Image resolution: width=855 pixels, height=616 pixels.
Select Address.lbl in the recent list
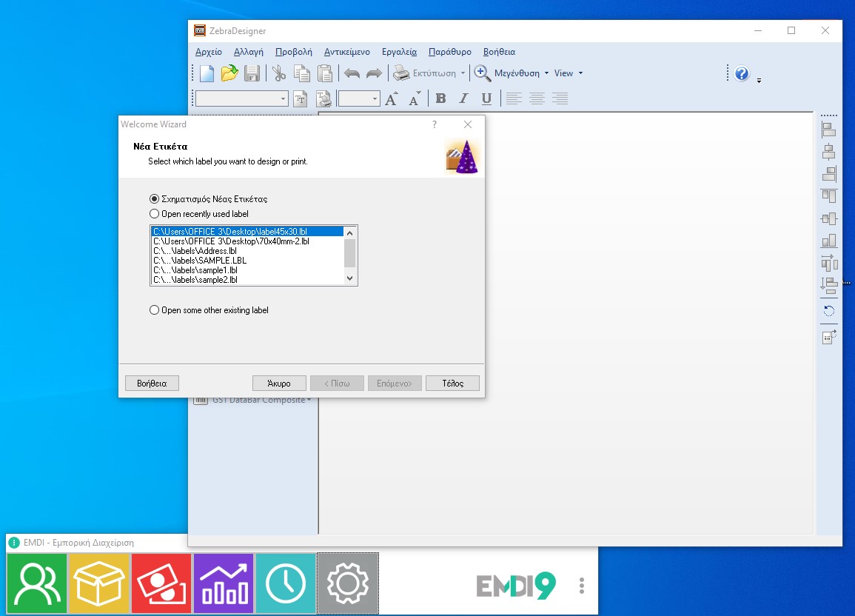tap(247, 251)
